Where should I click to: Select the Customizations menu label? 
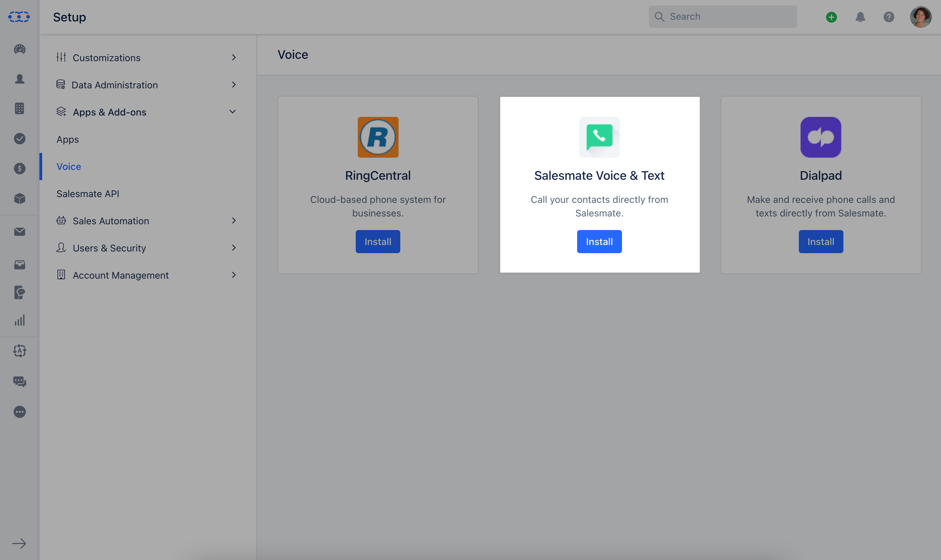coord(106,58)
